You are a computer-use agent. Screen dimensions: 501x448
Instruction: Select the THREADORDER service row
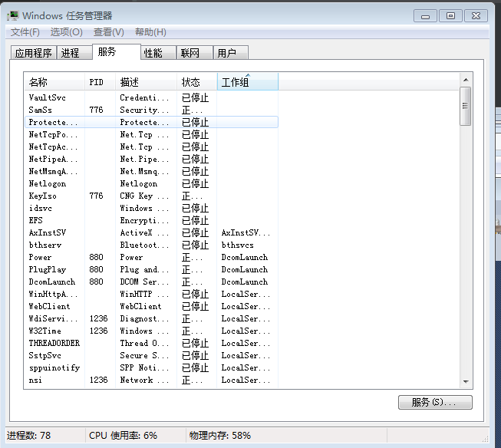point(151,343)
